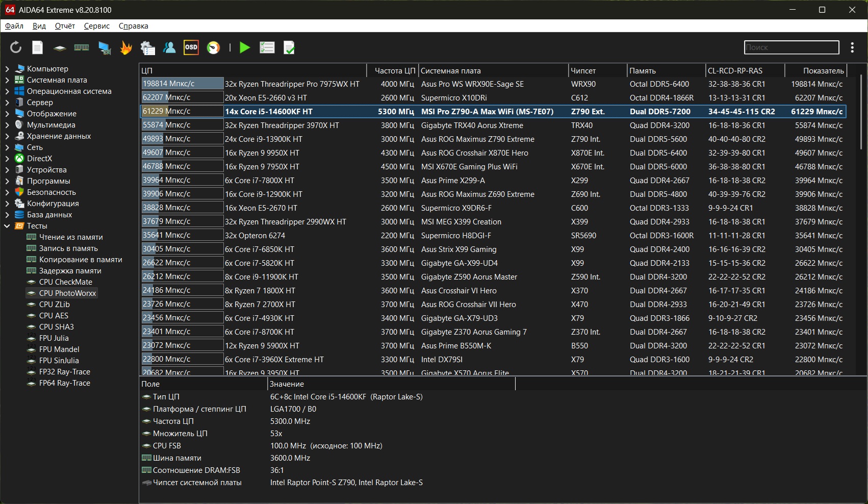Click the Хранение данных tree icon

[19, 136]
